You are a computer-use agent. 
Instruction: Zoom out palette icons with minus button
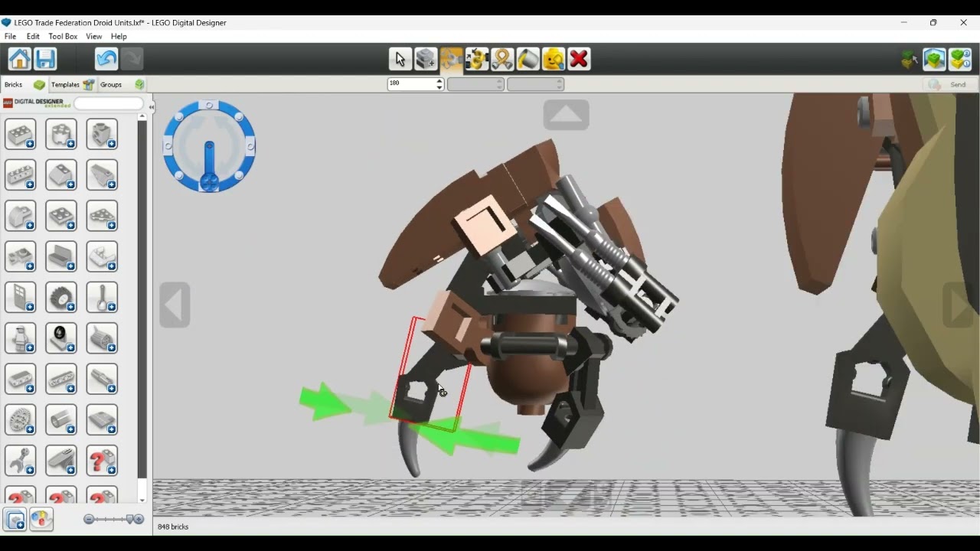(89, 519)
